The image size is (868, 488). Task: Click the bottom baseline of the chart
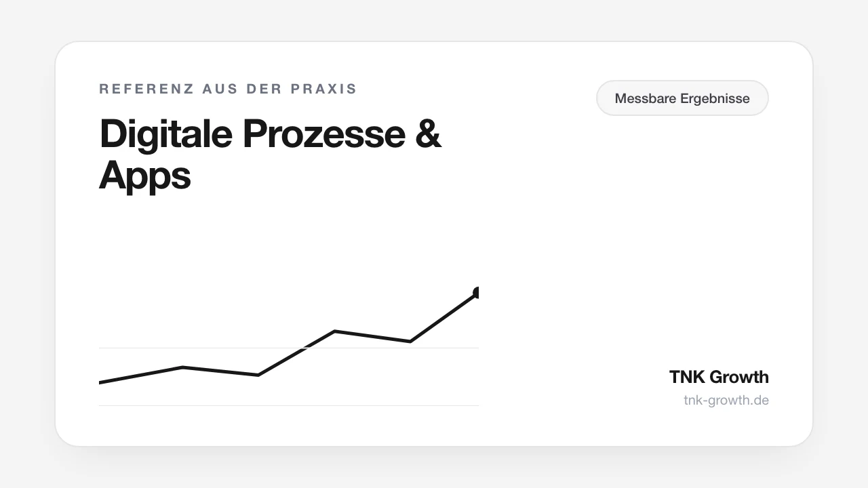click(x=289, y=405)
